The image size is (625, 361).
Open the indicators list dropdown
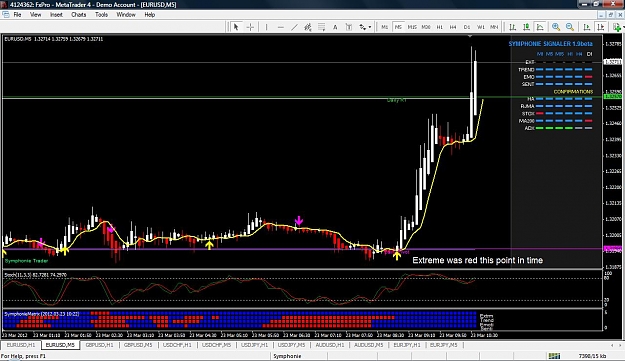point(618,27)
